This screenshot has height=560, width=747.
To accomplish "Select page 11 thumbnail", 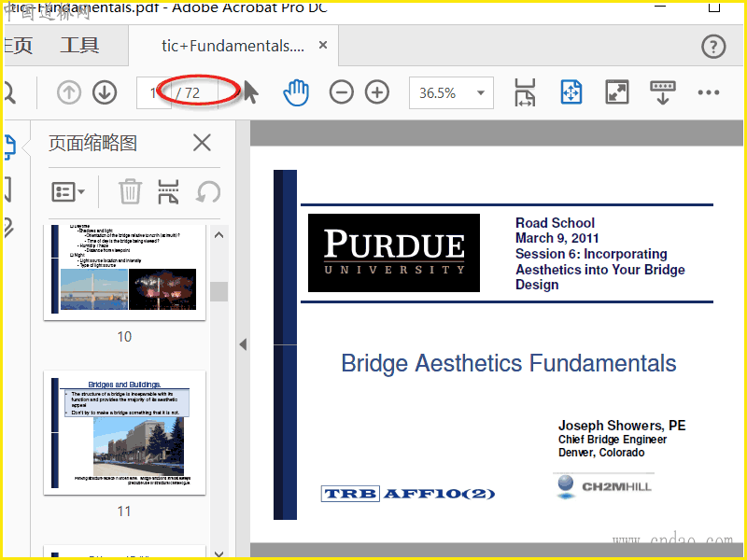I will (124, 433).
